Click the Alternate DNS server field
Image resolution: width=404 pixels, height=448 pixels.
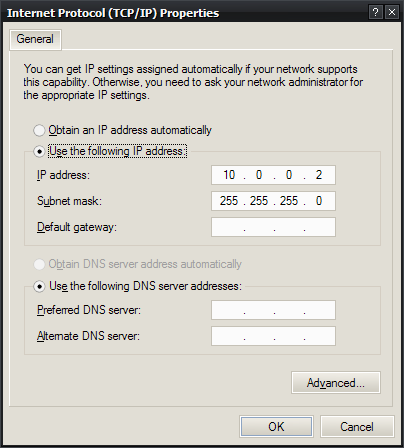coord(273,336)
